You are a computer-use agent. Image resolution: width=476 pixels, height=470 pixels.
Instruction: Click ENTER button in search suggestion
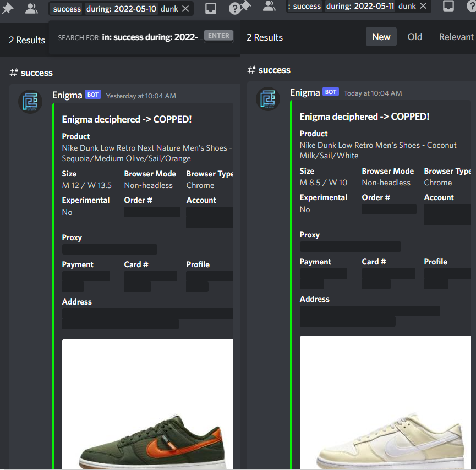(x=218, y=36)
